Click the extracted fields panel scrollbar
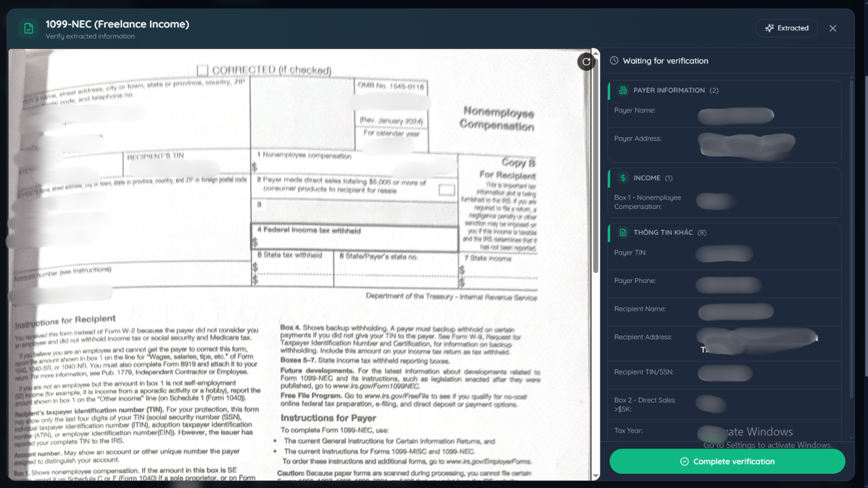Image resolution: width=868 pixels, height=488 pixels. [852, 239]
